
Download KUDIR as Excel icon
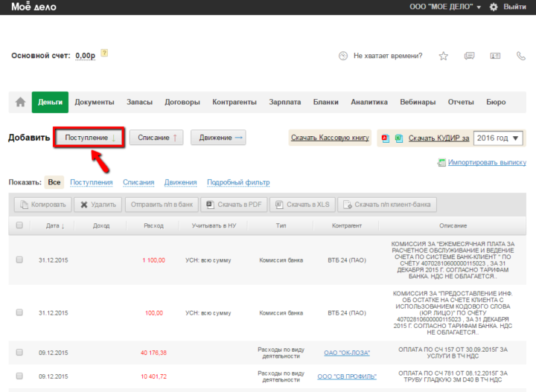(x=398, y=138)
